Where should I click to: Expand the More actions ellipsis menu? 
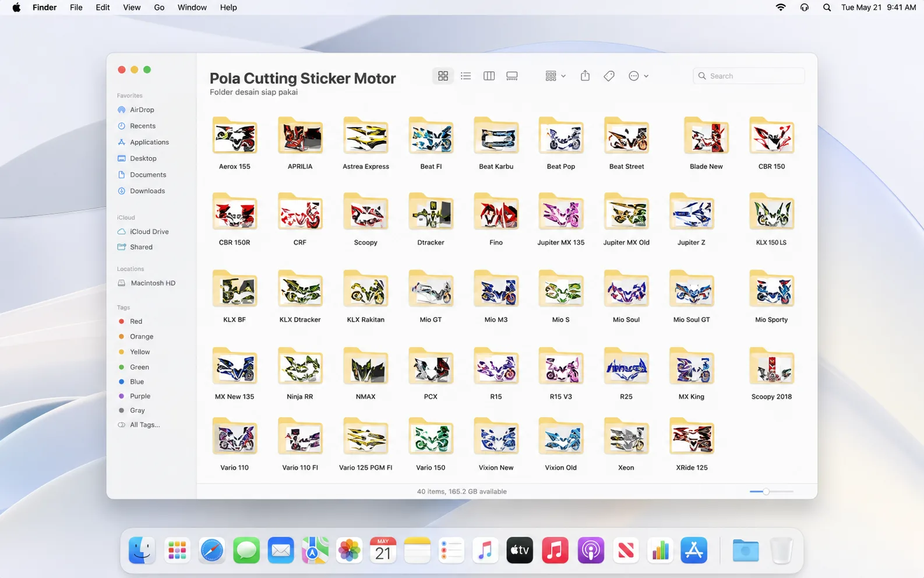point(639,76)
